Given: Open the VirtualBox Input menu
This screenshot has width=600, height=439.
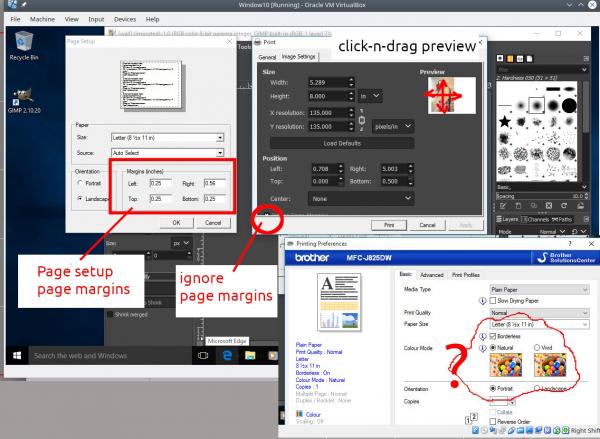Looking at the screenshot, I should 96,19.
